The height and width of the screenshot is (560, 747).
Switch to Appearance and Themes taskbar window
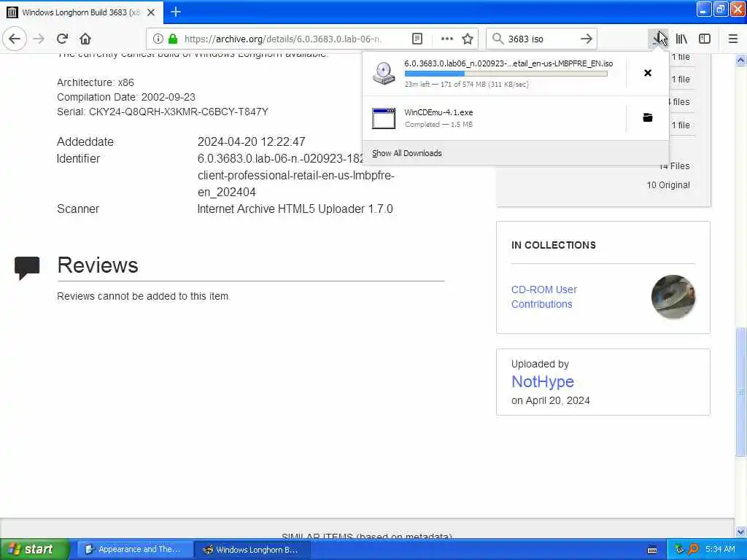coord(133,549)
